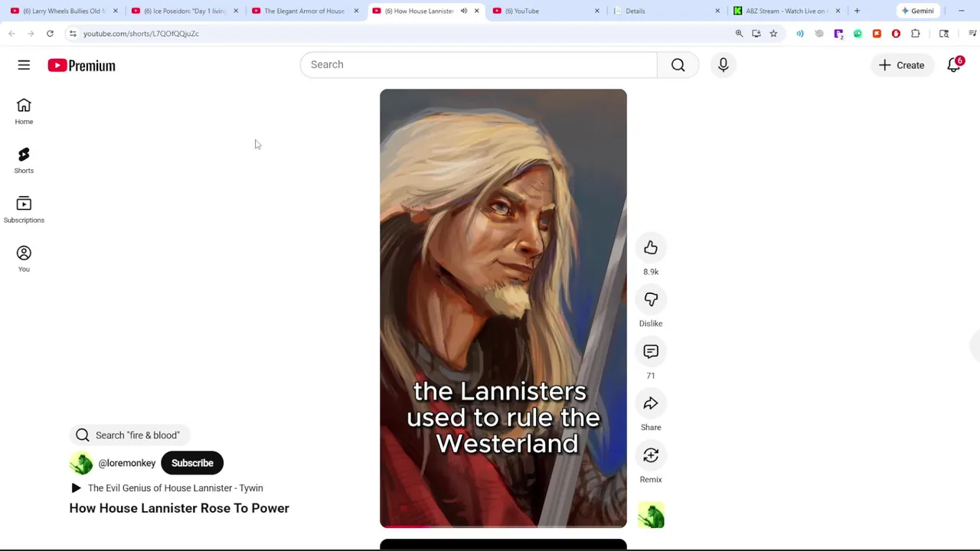This screenshot has width=980, height=551.
Task: Close the Ice Poseidon tab
Action: click(236, 11)
